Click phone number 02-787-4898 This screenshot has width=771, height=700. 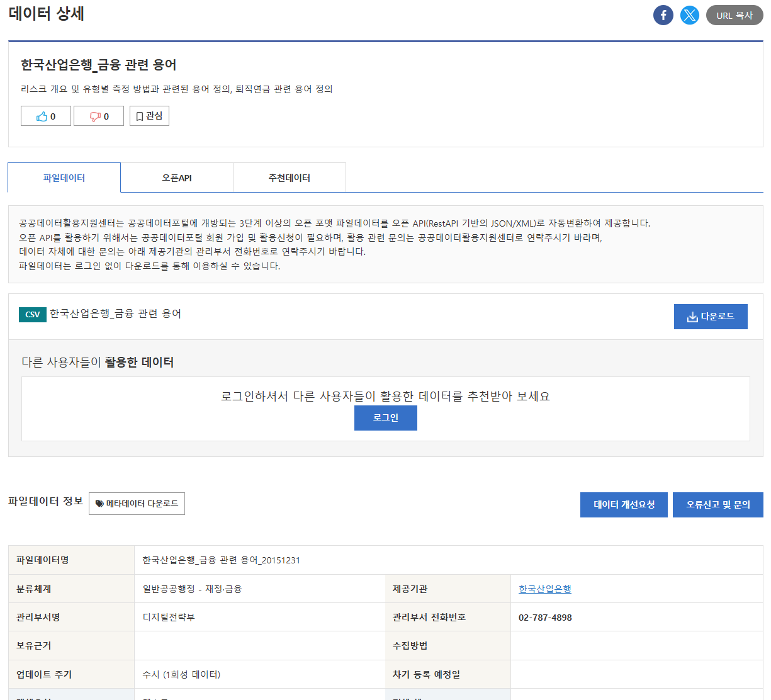[x=545, y=618]
